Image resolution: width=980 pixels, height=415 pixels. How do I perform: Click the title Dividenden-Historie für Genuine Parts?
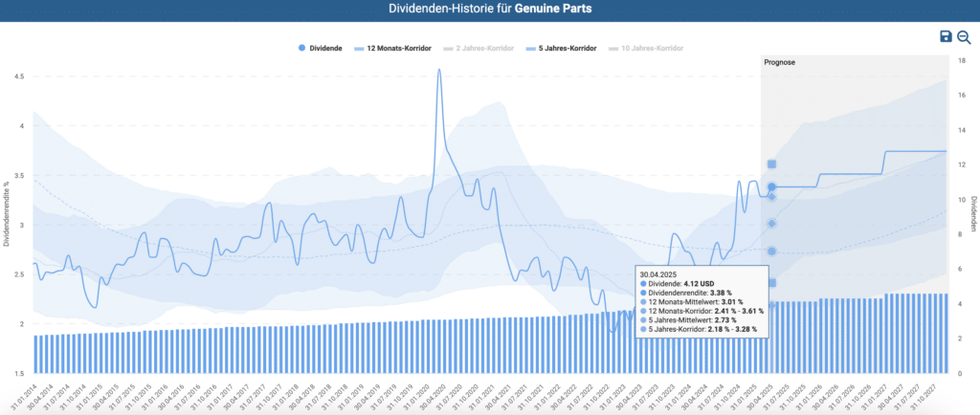[490, 10]
